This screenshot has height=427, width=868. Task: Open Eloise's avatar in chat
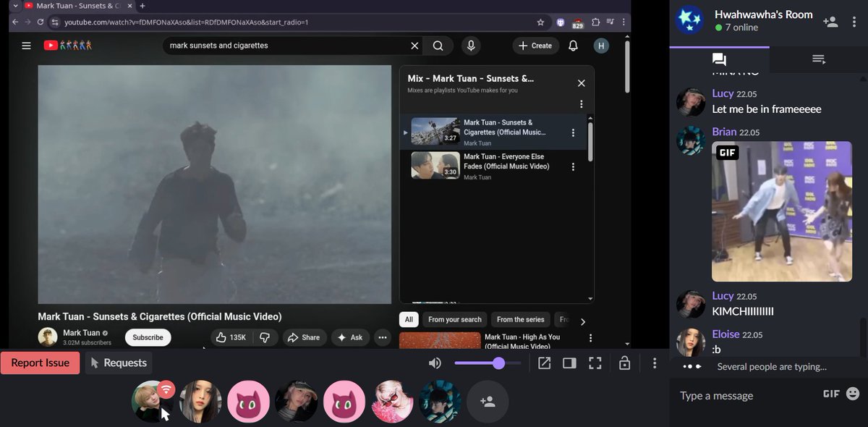(691, 342)
